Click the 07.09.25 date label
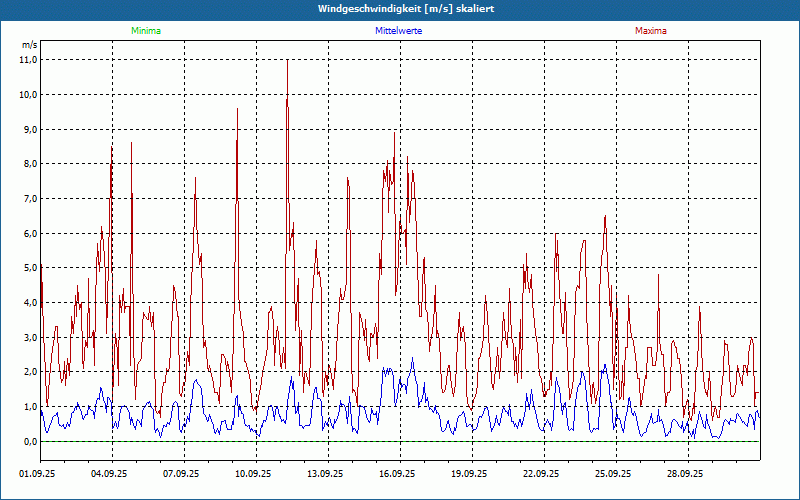Viewport: 800px width, 500px height. 181,474
